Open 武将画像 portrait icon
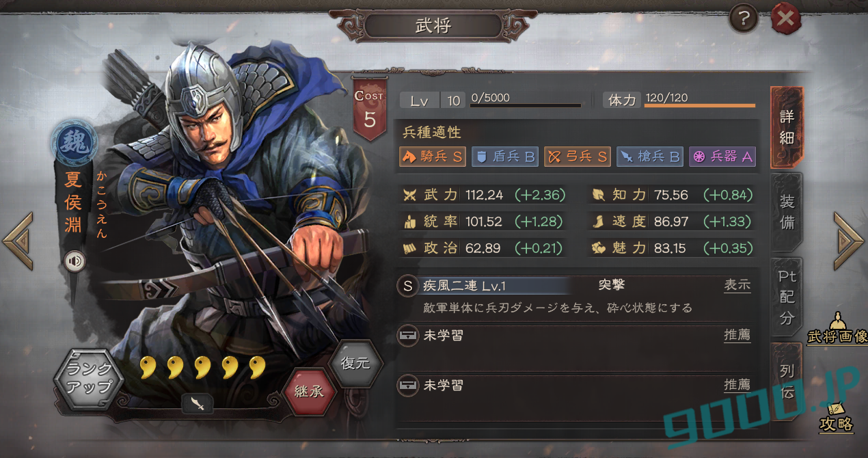This screenshot has height=458, width=868. (x=837, y=329)
